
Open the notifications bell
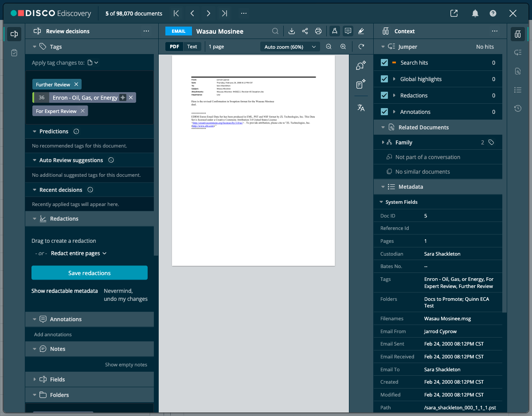coord(475,13)
